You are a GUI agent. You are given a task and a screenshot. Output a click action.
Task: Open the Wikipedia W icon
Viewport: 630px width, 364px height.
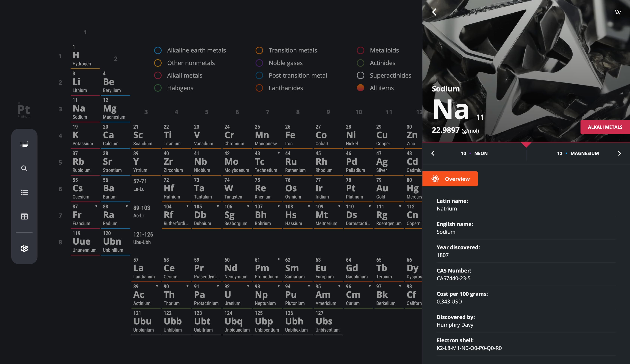tap(617, 12)
